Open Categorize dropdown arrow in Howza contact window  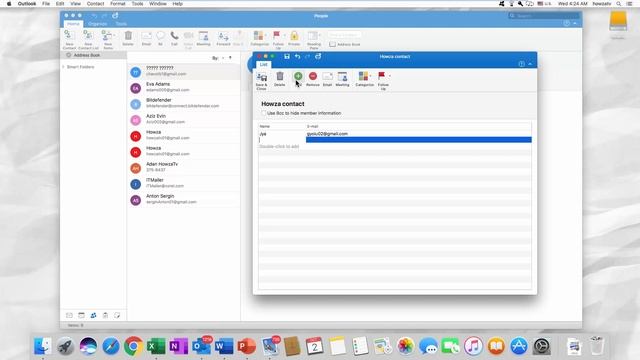(x=371, y=76)
